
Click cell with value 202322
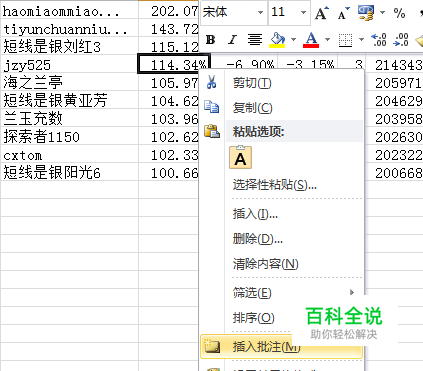(x=394, y=155)
